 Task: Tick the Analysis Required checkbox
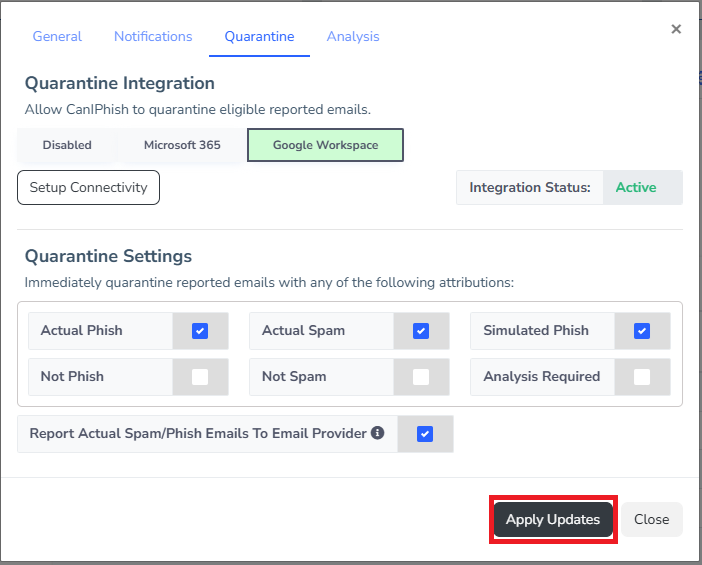click(x=642, y=377)
